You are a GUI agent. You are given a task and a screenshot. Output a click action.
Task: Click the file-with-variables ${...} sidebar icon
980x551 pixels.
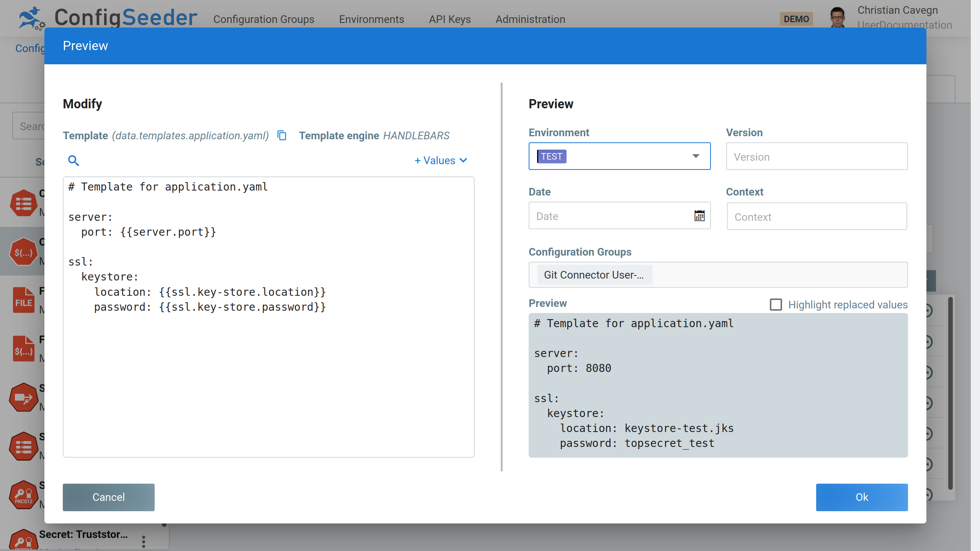tap(23, 348)
